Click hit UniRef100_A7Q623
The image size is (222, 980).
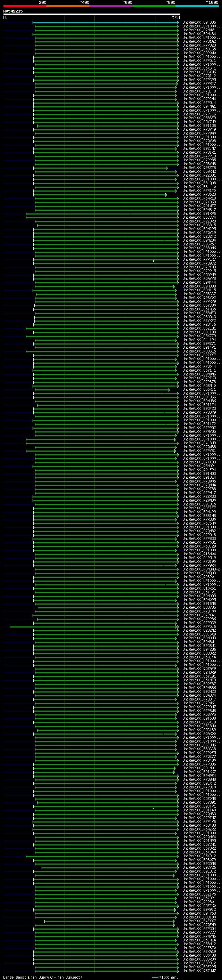click(199, 194)
